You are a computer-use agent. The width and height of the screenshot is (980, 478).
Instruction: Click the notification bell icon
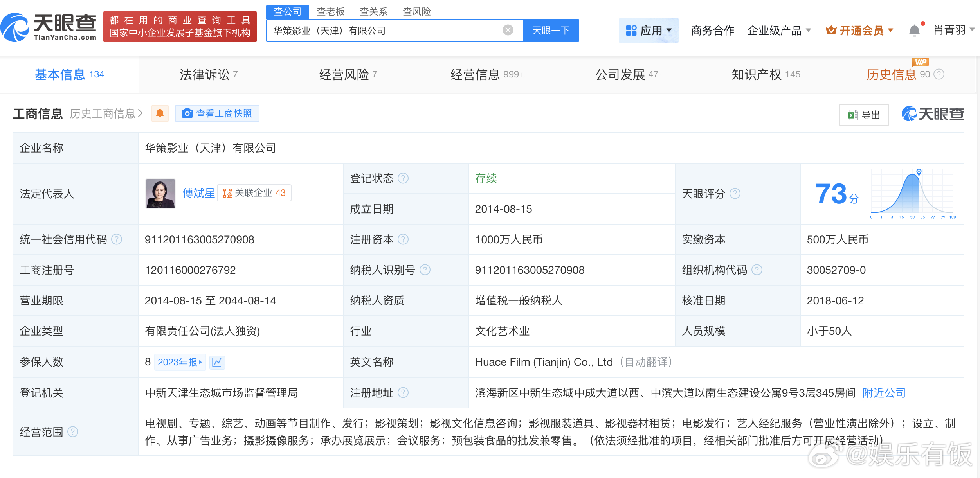[914, 30]
